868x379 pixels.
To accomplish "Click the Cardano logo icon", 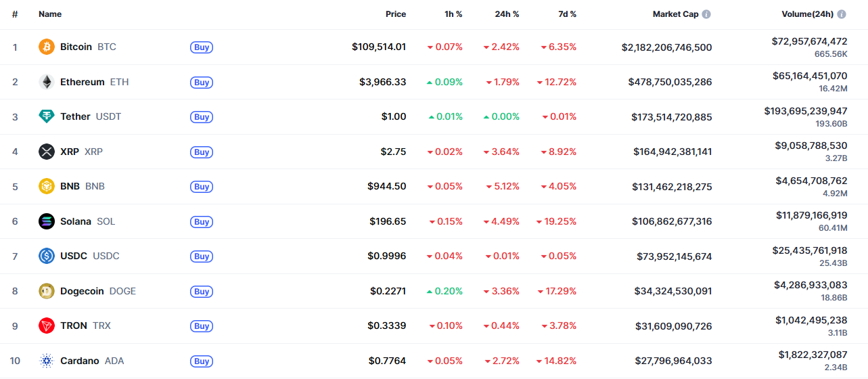I will click(x=47, y=361).
